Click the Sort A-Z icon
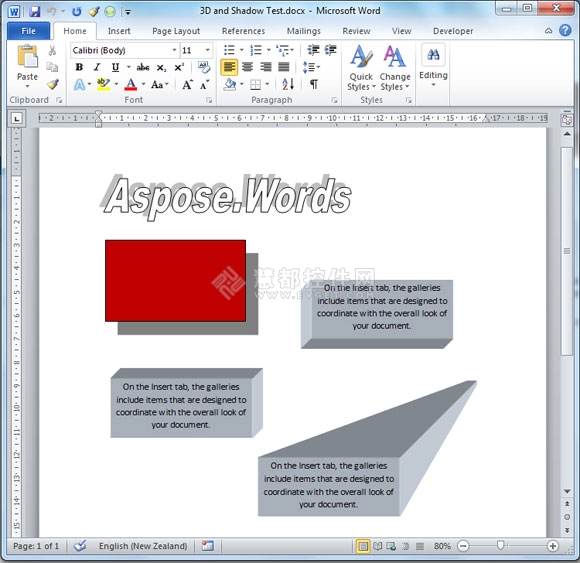This screenshot has width=580, height=563. pos(288,84)
